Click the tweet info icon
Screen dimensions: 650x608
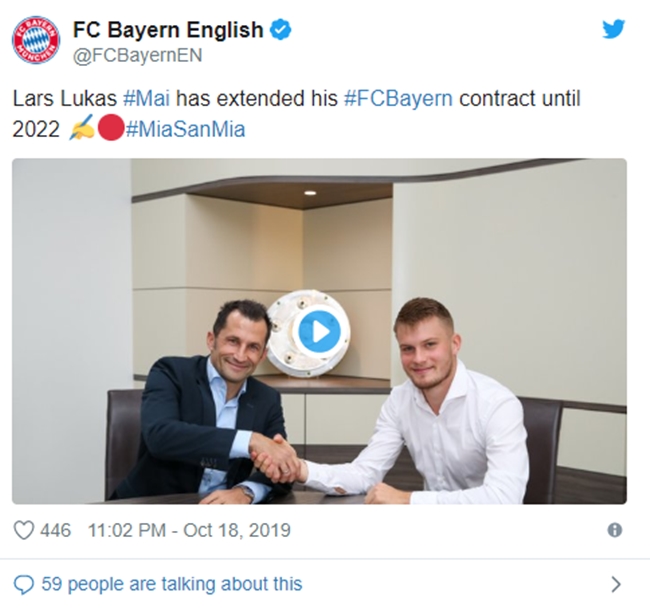pos(615,530)
